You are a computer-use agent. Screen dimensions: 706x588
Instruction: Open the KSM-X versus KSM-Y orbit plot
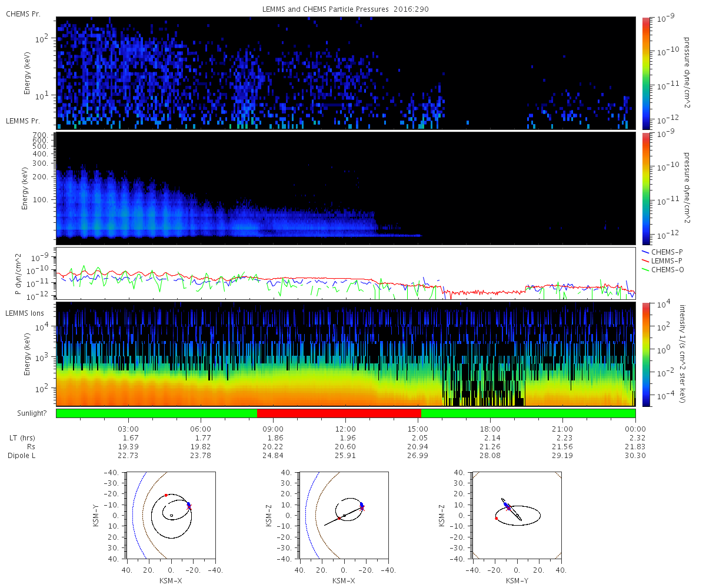(x=171, y=515)
